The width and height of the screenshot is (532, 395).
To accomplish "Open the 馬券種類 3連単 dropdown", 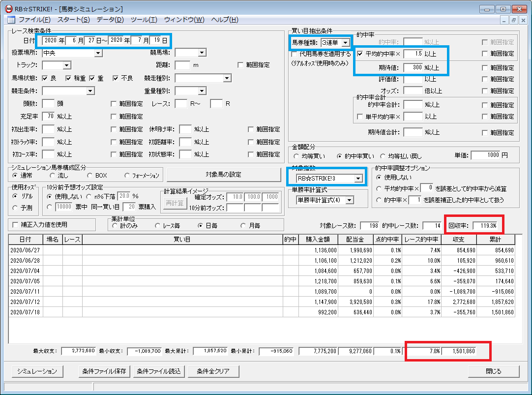I will (x=345, y=43).
